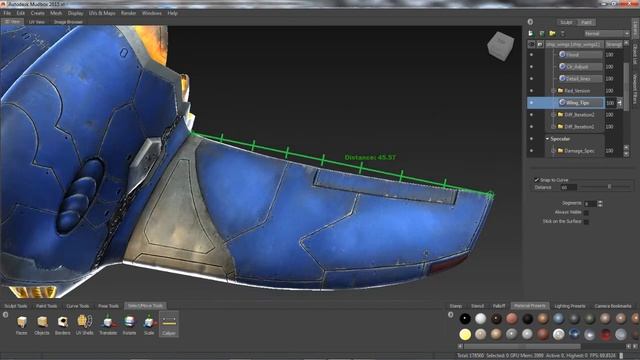The image size is (640, 360).
Task: Toggle Snap to Curve checkbox
Action: click(537, 180)
